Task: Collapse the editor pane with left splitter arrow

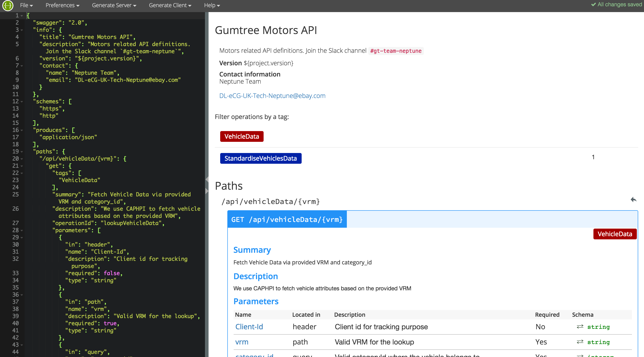Action: pos(207,179)
